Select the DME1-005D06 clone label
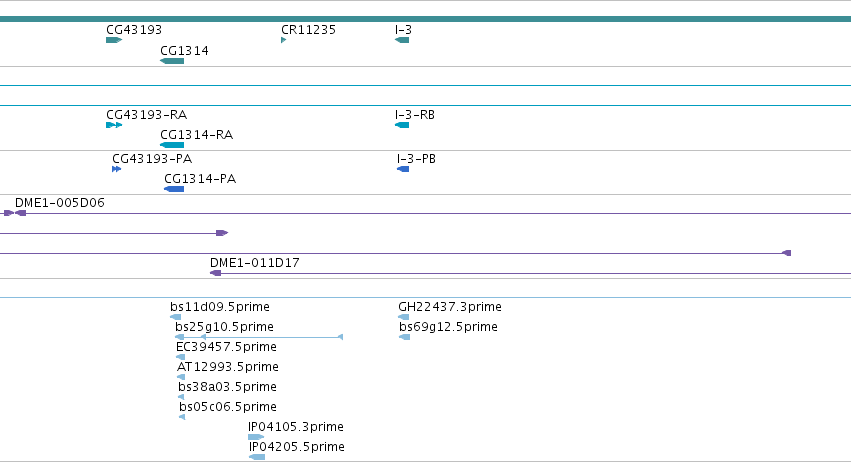851x462 pixels. click(60, 203)
